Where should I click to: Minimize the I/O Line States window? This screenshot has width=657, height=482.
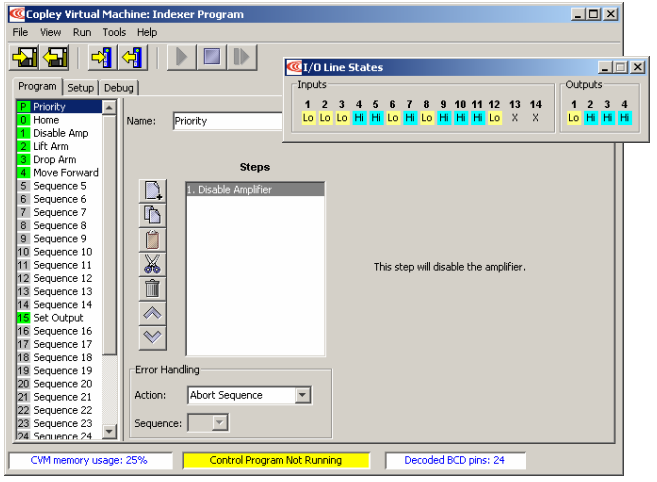click(605, 67)
